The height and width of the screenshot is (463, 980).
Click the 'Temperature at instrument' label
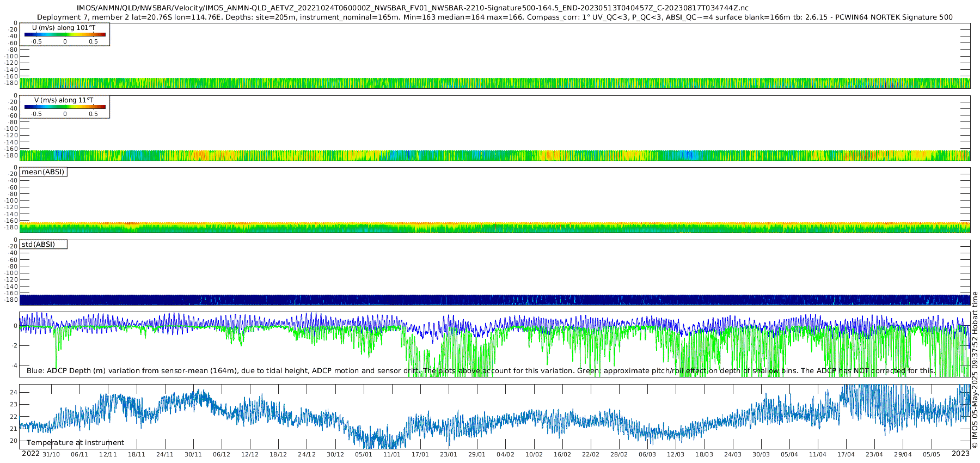coord(75,443)
